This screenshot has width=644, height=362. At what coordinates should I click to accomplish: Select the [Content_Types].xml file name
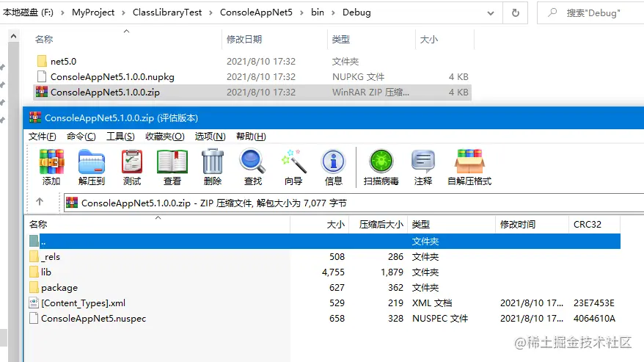pyautogui.click(x=83, y=303)
